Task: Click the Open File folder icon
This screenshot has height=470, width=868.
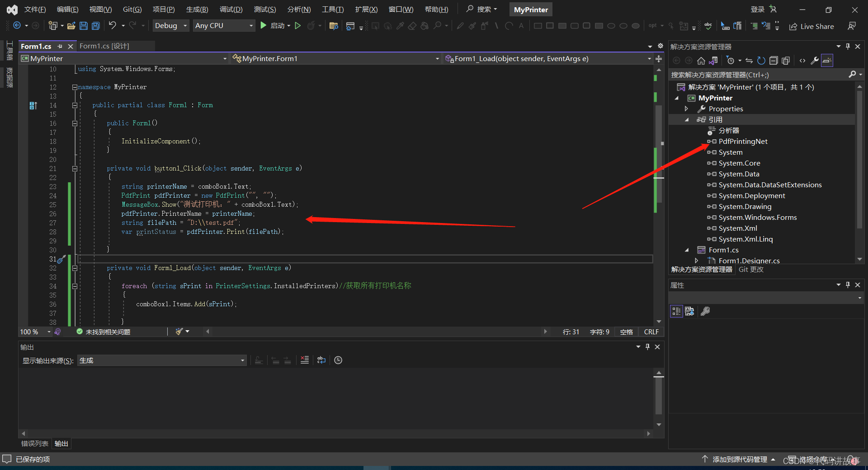Action: point(71,26)
